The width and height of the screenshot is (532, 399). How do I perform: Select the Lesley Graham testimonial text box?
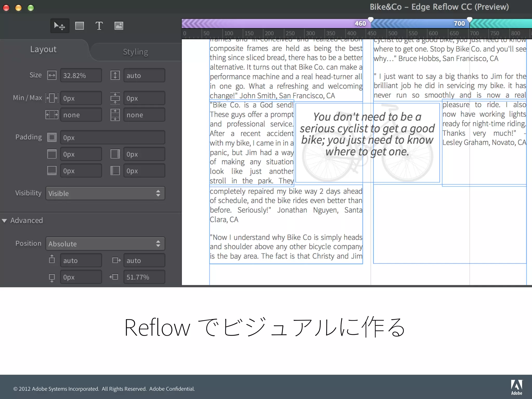click(484, 142)
